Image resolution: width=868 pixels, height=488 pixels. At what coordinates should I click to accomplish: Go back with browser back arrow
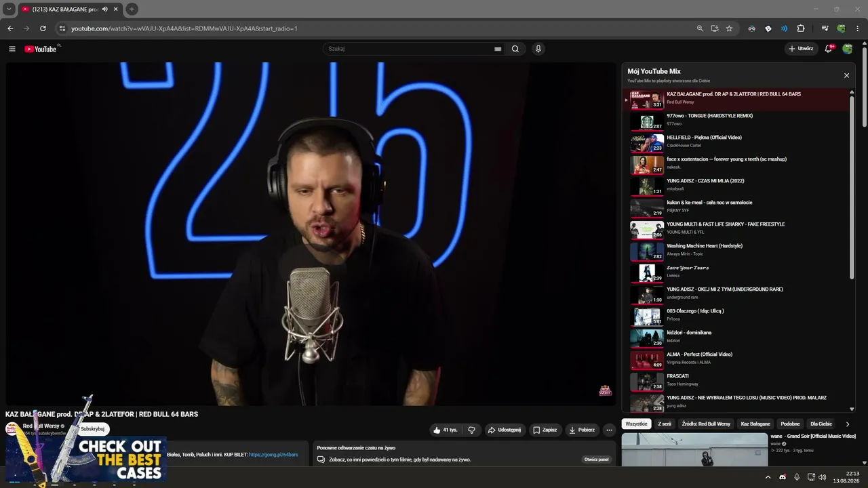(10, 28)
